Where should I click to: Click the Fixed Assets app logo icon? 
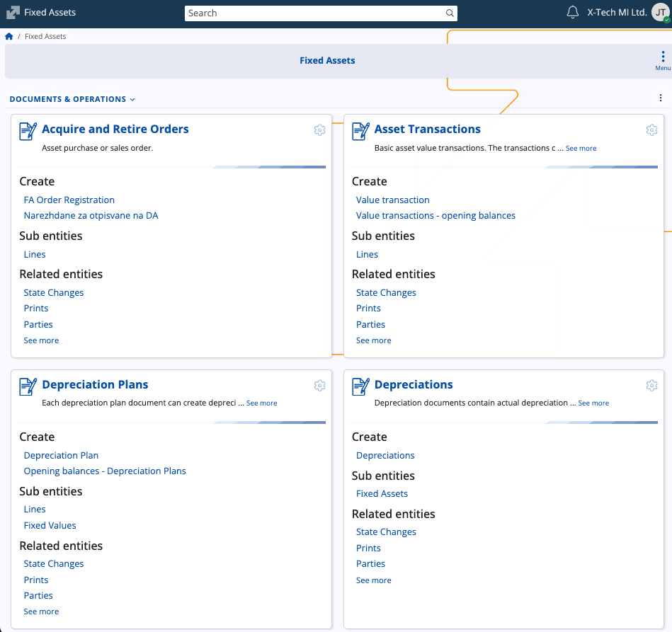[13, 13]
